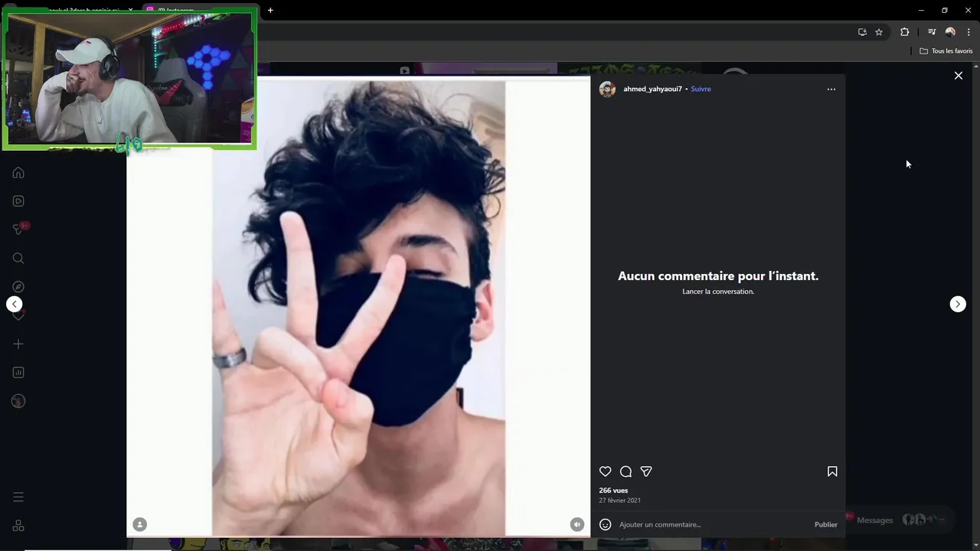Click the install app icon in address bar
The height and width of the screenshot is (551, 980).
pos(862,32)
